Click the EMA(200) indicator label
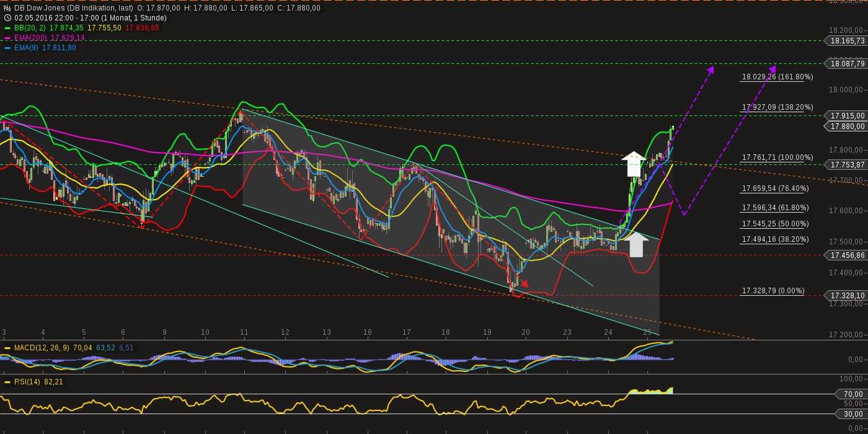 (31, 38)
